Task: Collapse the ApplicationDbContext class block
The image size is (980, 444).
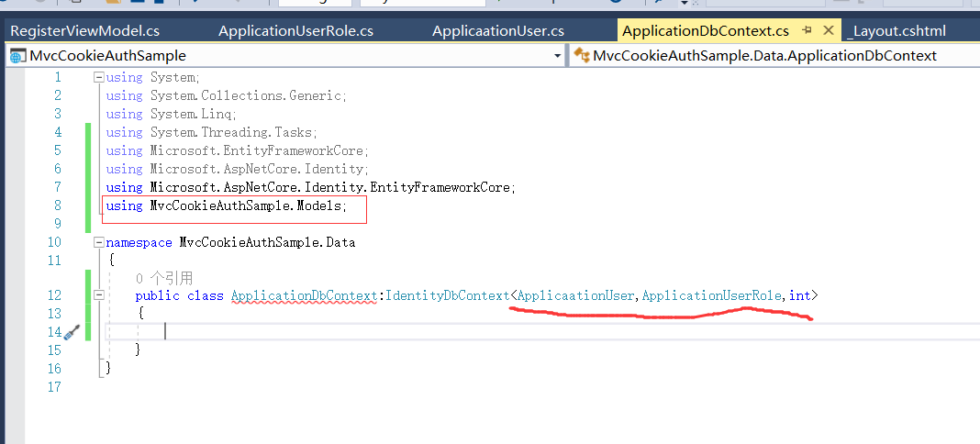Action: tap(99, 294)
